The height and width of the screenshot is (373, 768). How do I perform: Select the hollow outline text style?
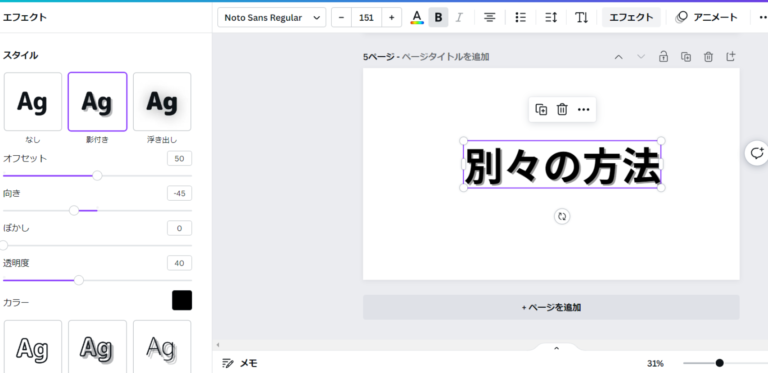click(33, 348)
